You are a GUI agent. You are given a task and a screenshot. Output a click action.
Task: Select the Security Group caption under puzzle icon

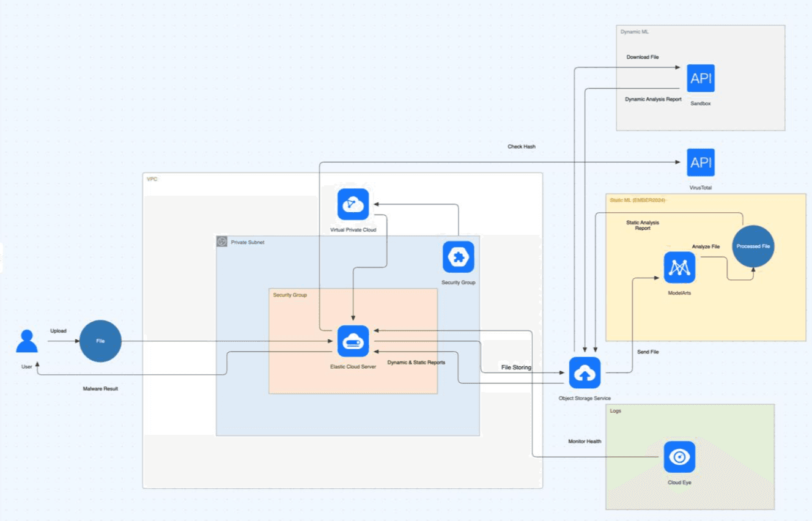coord(458,283)
